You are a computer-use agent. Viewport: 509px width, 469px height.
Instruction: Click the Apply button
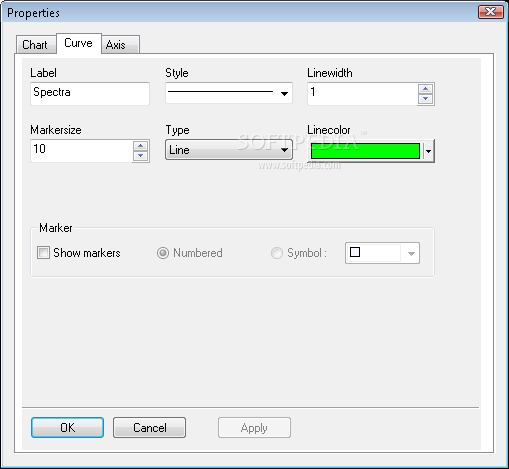[x=254, y=428]
